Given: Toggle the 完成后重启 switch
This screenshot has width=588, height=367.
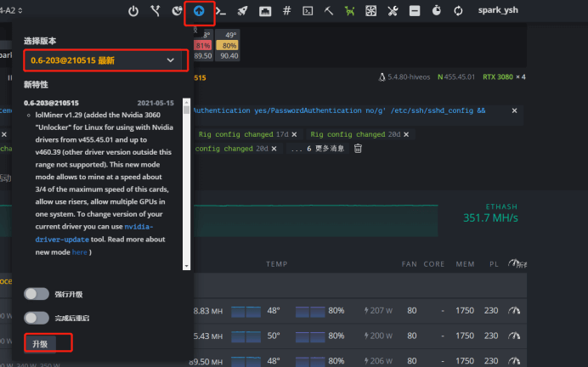Looking at the screenshot, I should tap(37, 318).
